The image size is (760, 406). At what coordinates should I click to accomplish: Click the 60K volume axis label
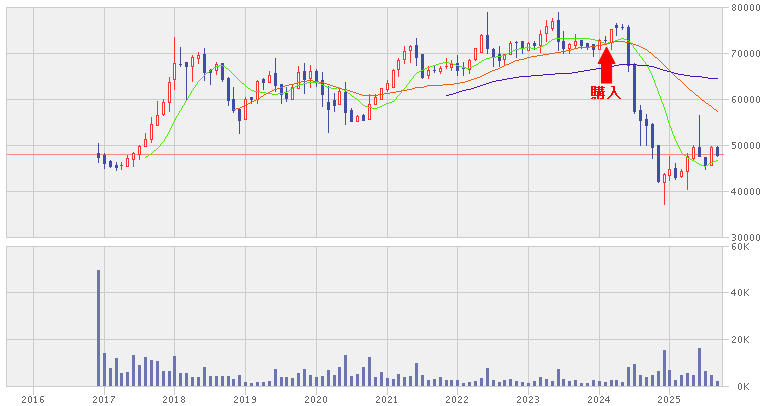click(741, 246)
